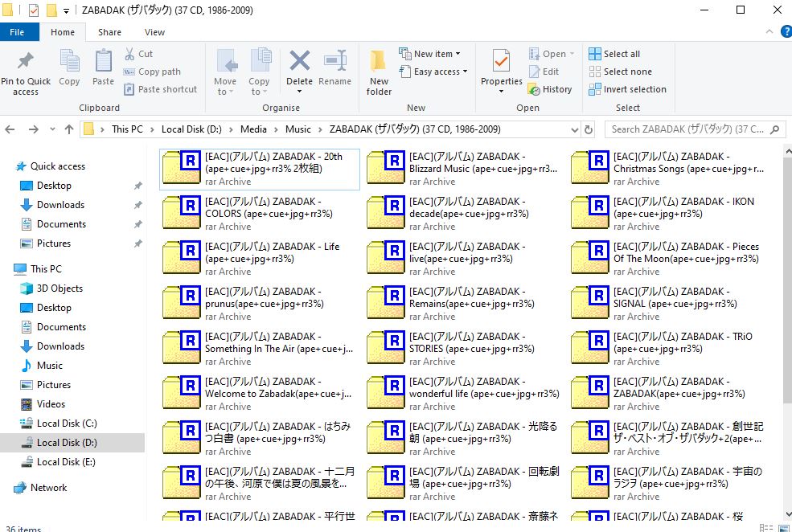The width and height of the screenshot is (792, 532).
Task: Switch to the View ribbon tab
Action: pos(154,32)
